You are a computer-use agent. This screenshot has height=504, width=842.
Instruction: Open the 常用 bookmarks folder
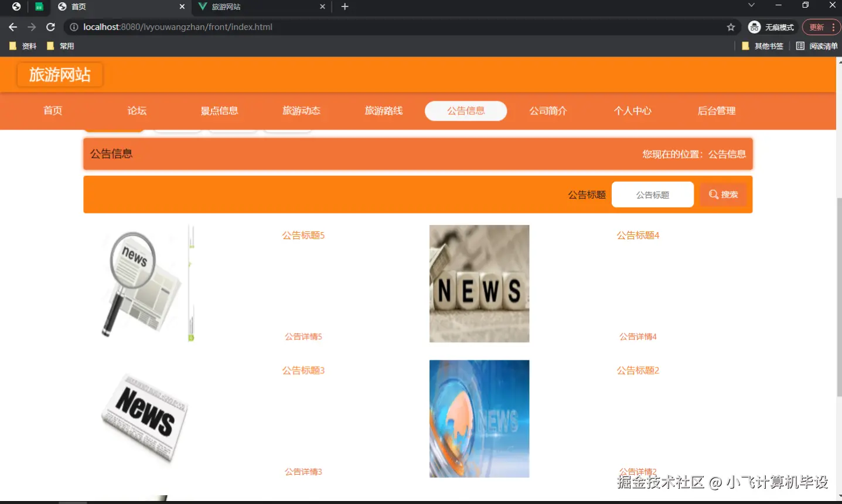pyautogui.click(x=60, y=46)
